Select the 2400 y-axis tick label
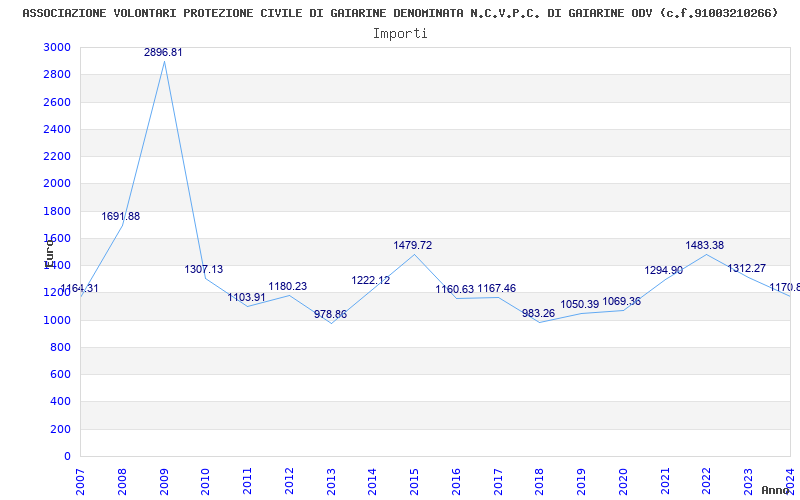Image resolution: width=800 pixels, height=500 pixels. (x=58, y=129)
